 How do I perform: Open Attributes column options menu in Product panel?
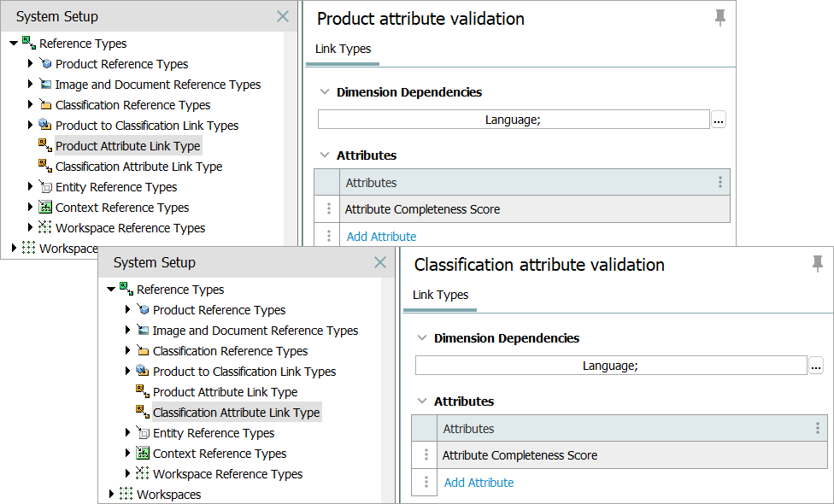[720, 182]
